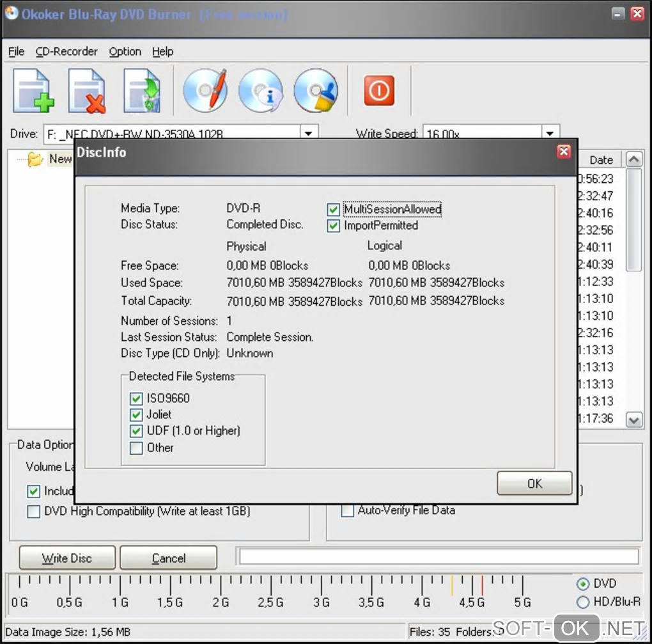Image resolution: width=652 pixels, height=644 pixels.
Task: Uncheck the MultiSessionAllowed checkbox
Action: coord(333,210)
